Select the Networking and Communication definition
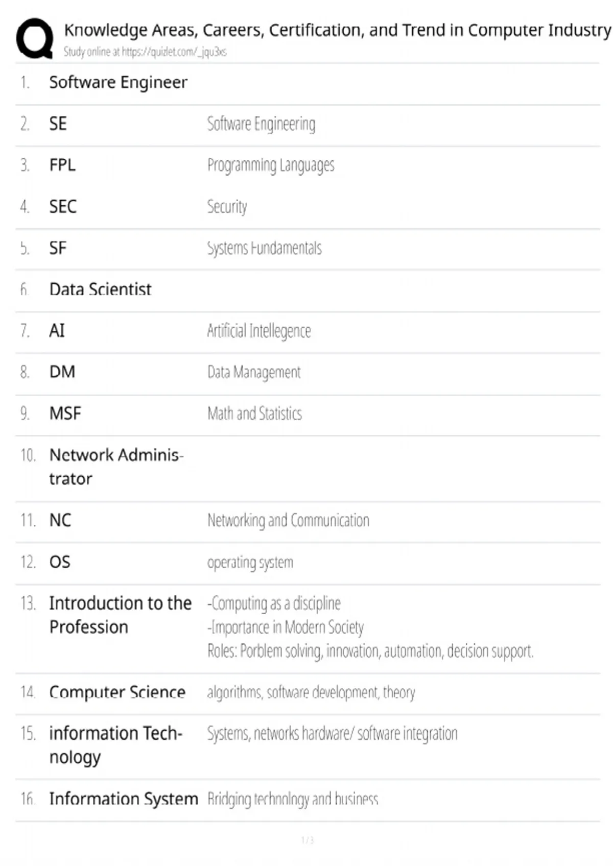Viewport: 613px width, 868px height. (288, 520)
